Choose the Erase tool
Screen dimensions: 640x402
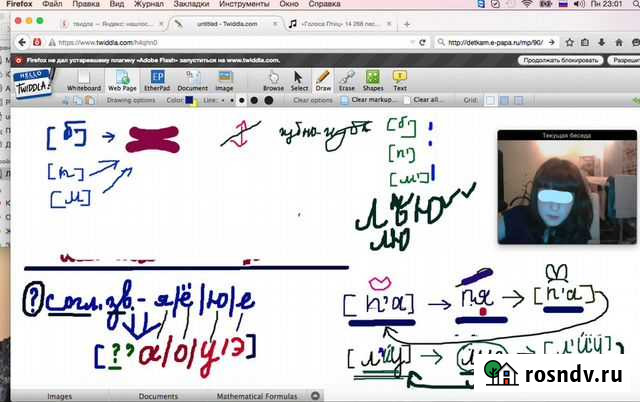tap(346, 80)
